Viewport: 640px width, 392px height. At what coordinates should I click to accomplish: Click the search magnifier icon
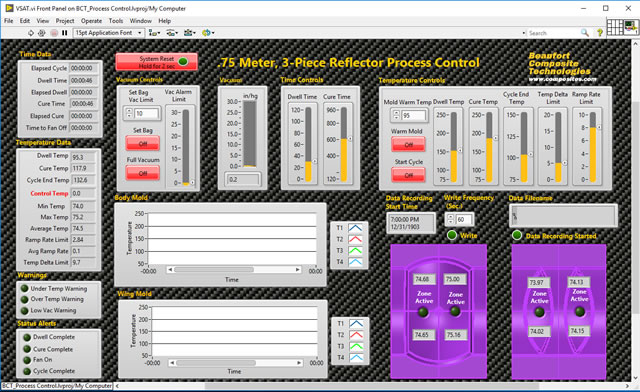click(x=585, y=33)
